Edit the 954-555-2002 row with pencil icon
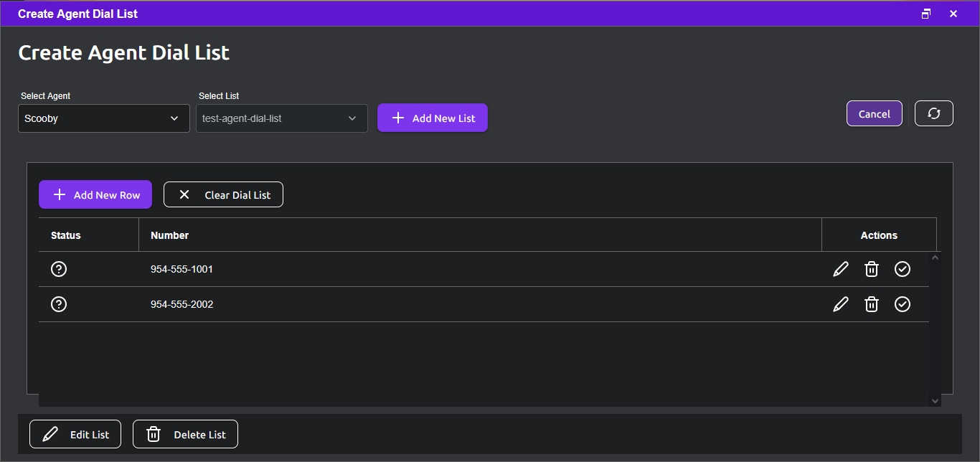This screenshot has width=980, height=462. [841, 304]
